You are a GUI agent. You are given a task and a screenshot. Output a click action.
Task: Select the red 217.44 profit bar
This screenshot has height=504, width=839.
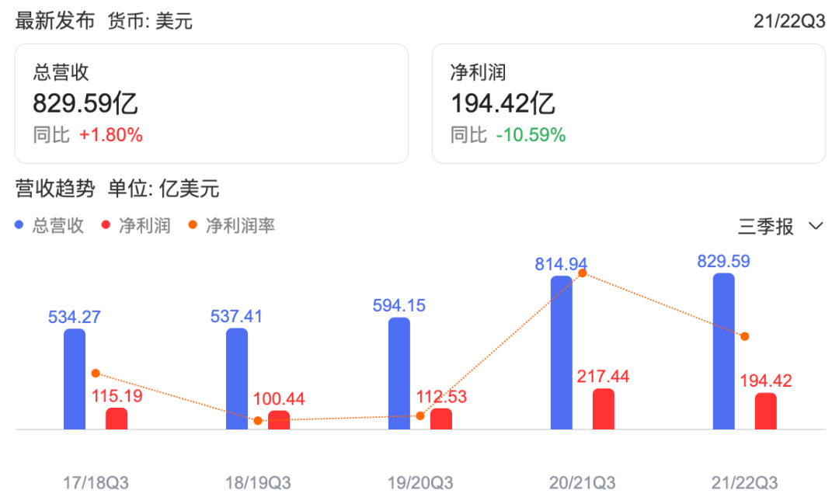pyautogui.click(x=604, y=408)
